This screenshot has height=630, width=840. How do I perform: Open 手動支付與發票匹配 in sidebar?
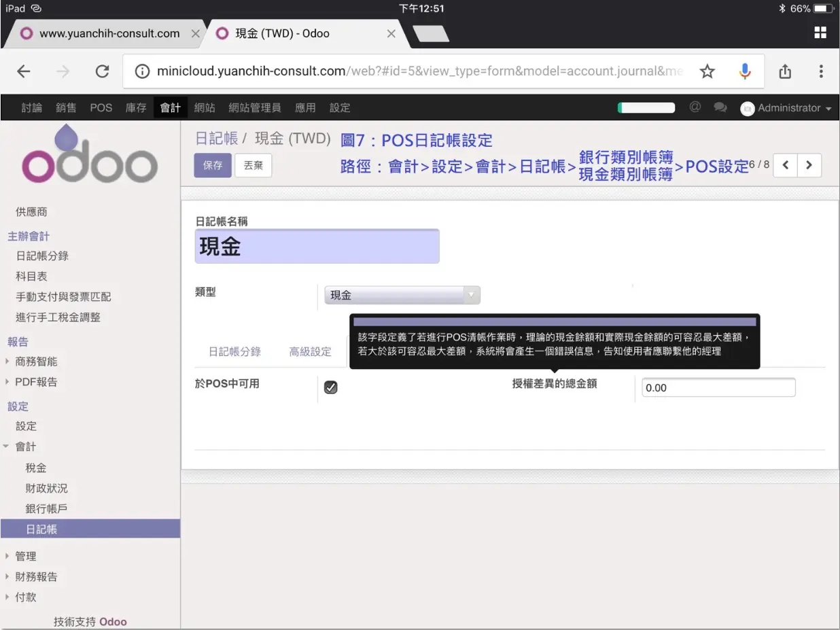(x=63, y=297)
